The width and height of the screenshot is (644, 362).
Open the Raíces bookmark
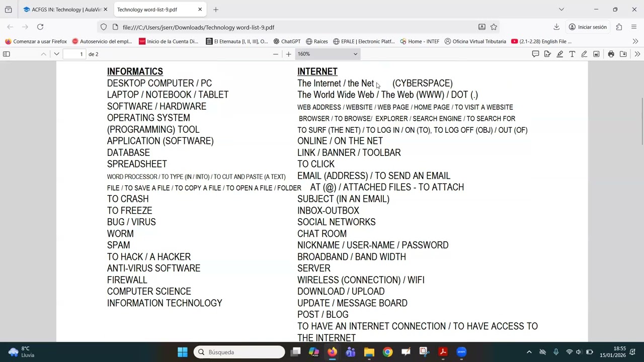(316, 41)
